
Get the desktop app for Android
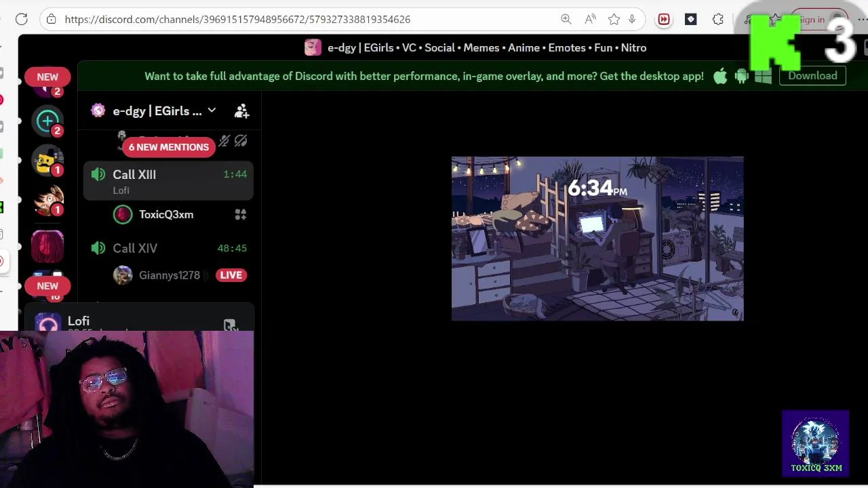click(x=741, y=76)
